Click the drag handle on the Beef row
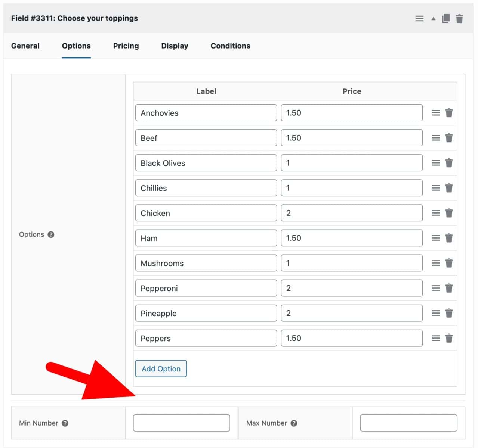This screenshot has width=478, height=448. pos(436,137)
